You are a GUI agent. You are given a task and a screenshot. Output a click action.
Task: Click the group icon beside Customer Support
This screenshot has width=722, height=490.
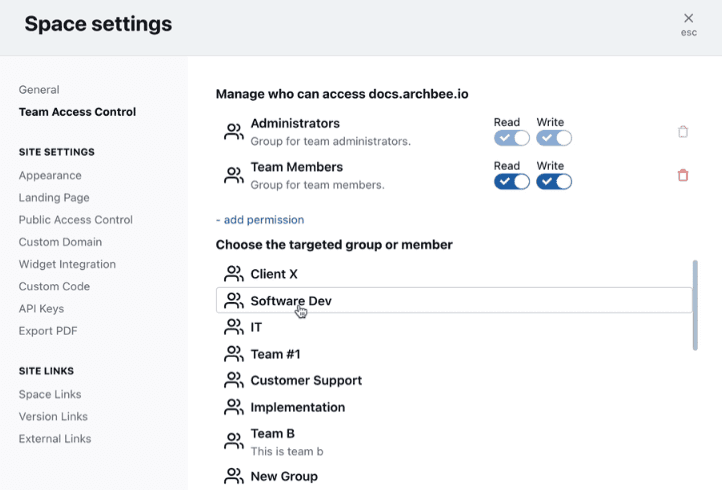[x=234, y=380]
